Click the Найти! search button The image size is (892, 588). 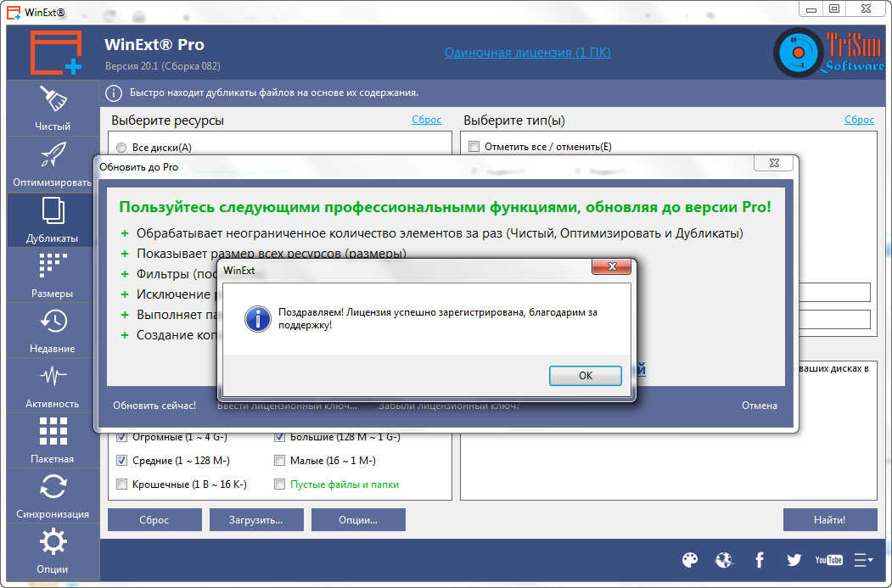click(829, 520)
